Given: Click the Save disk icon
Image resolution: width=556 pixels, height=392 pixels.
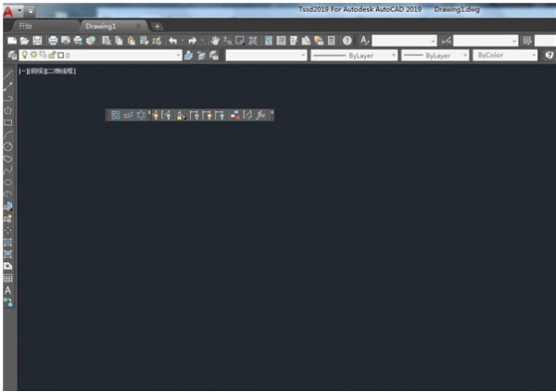Looking at the screenshot, I should pyautogui.click(x=36, y=41).
